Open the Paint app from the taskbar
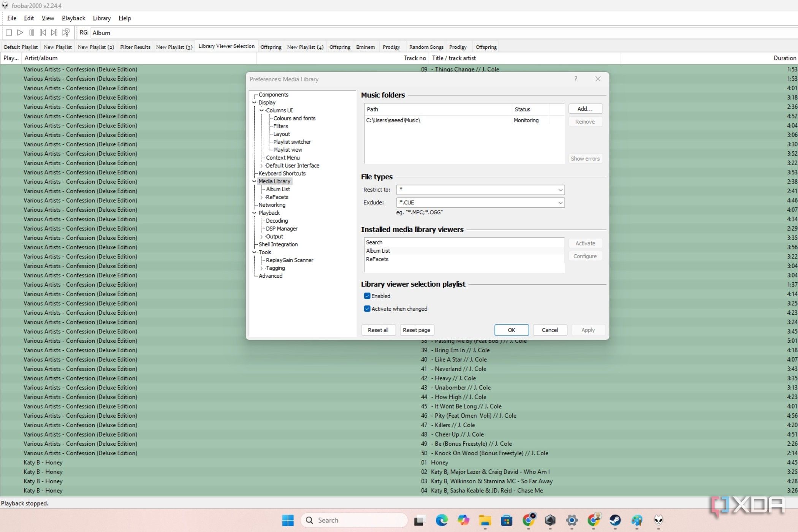Image resolution: width=798 pixels, height=532 pixels. (x=637, y=520)
